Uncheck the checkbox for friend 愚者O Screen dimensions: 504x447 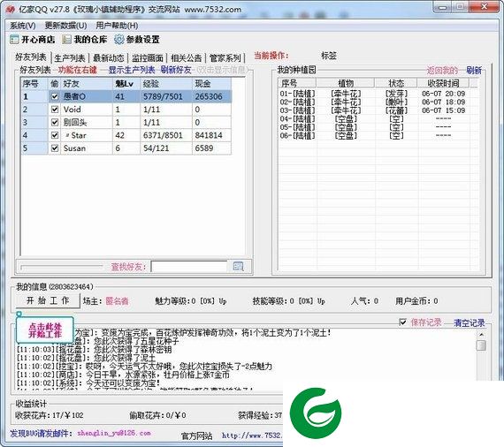point(55,96)
